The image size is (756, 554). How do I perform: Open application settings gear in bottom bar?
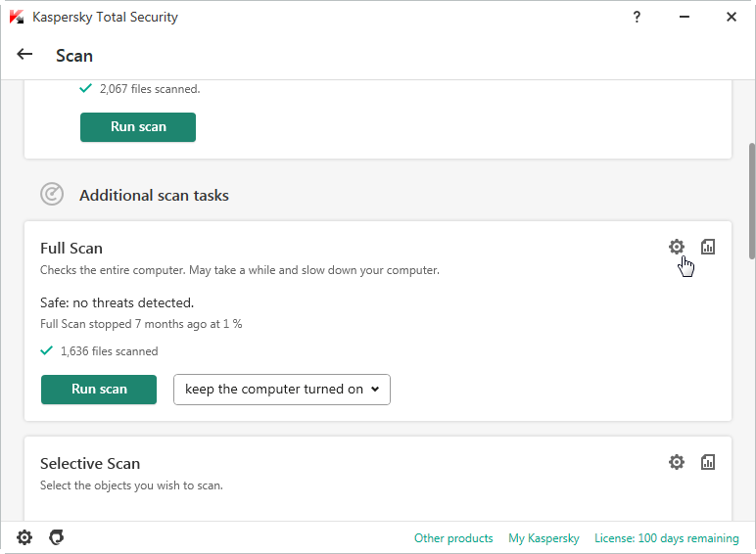coord(24,537)
